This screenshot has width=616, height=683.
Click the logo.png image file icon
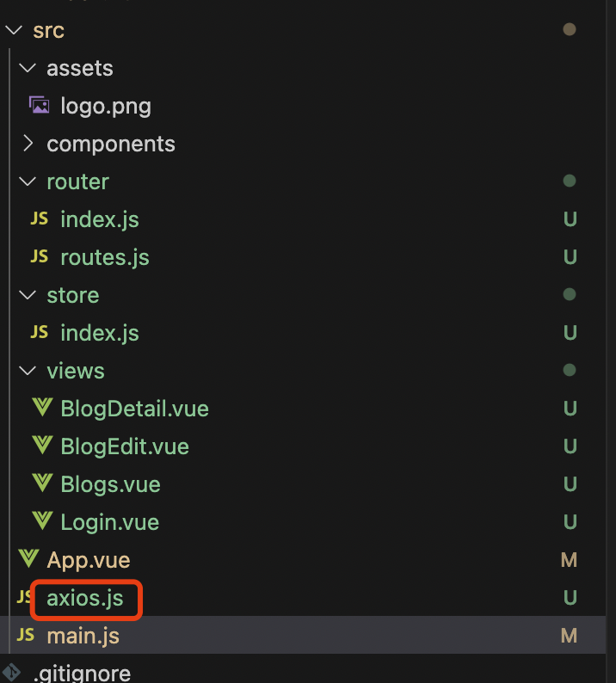click(40, 106)
